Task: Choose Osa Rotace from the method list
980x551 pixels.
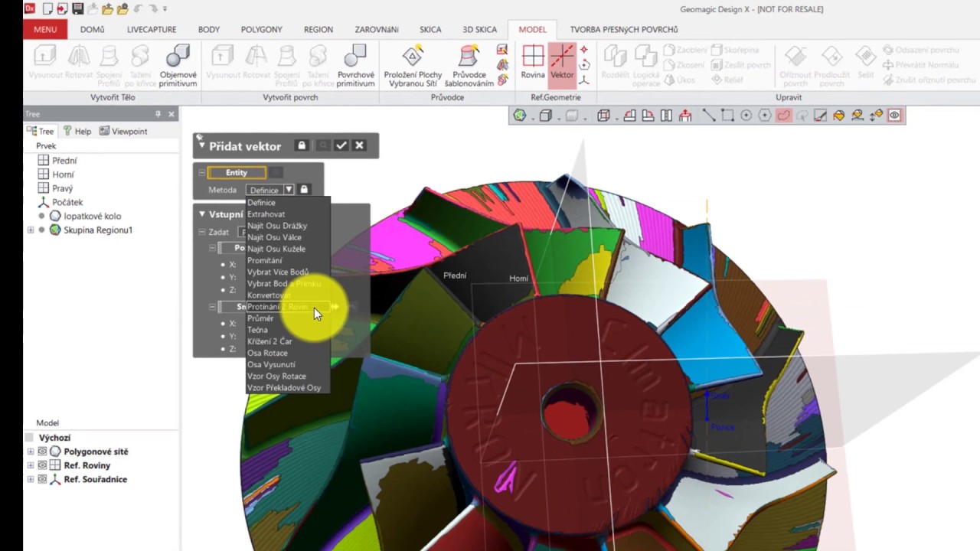Action: point(267,353)
